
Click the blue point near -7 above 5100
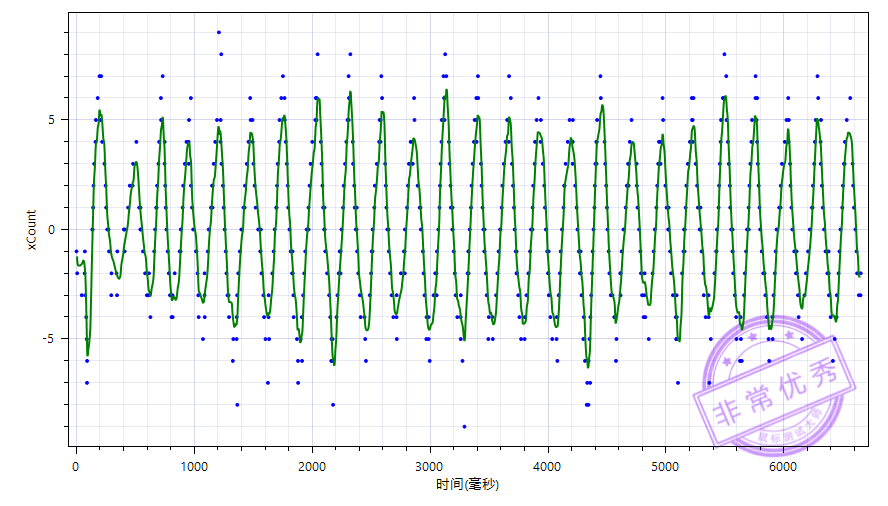pyautogui.click(x=677, y=382)
